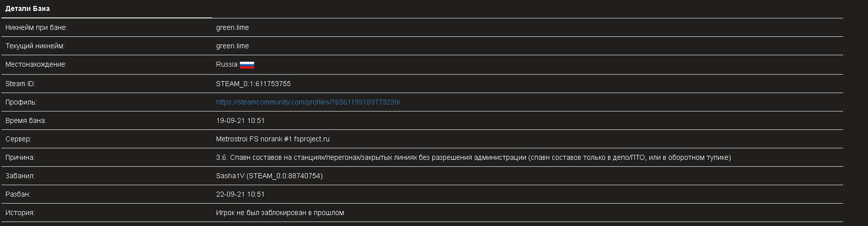Click the Забанил label
The image size is (868, 226).
click(x=20, y=176)
